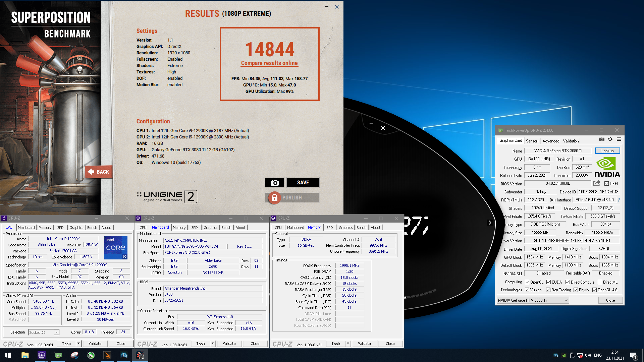This screenshot has width=644, height=362.
Task: Open Graphics tab in right CPU-Z window
Action: tap(346, 228)
